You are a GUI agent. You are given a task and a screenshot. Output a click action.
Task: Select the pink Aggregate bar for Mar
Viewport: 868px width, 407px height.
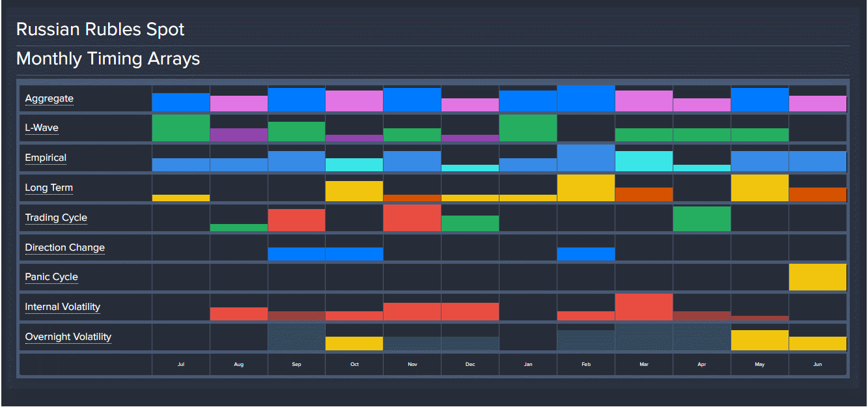(644, 101)
